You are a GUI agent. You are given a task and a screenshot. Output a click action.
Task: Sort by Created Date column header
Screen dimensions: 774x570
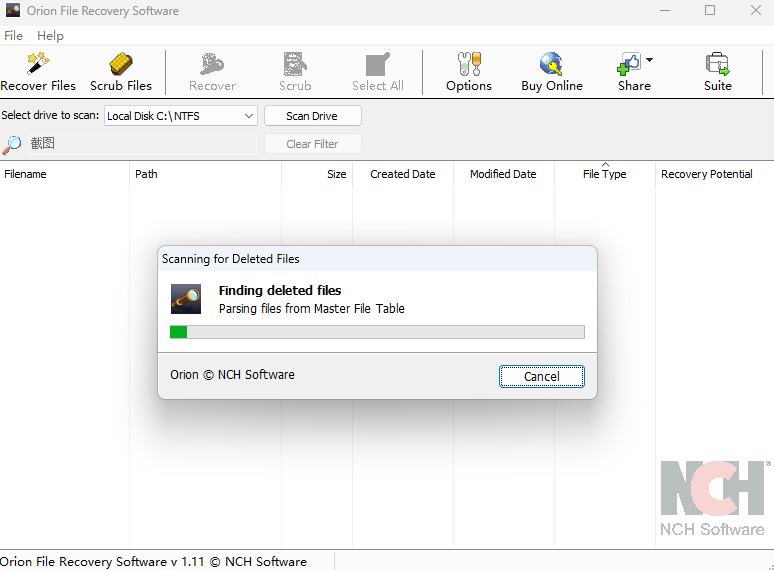click(x=403, y=174)
